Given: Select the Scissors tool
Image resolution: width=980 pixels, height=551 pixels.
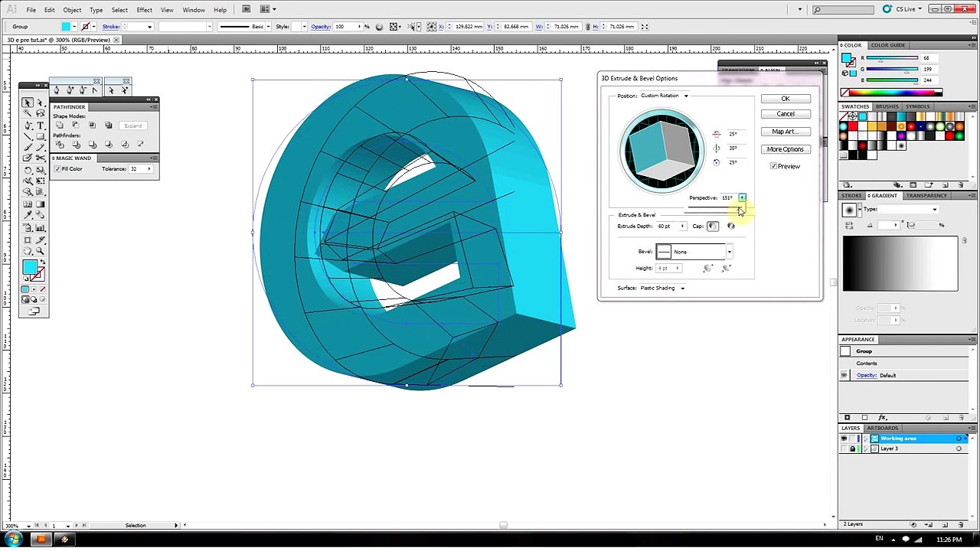Looking at the screenshot, I should 40,158.
